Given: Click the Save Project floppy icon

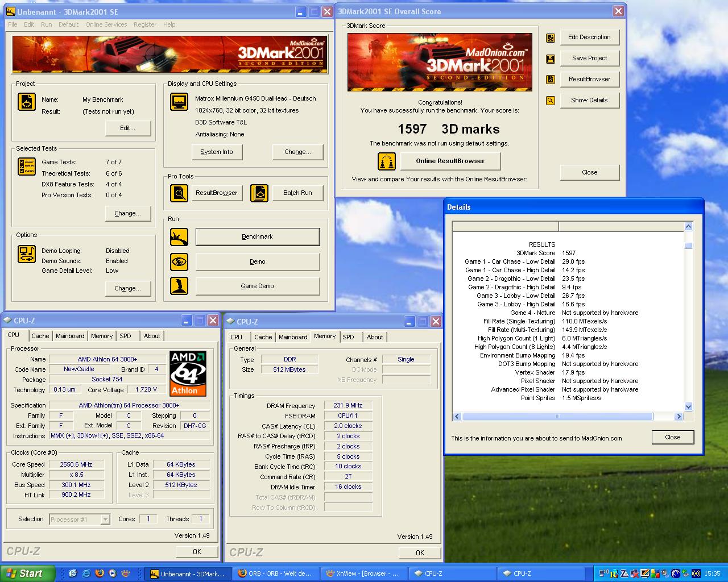Looking at the screenshot, I should (x=551, y=59).
